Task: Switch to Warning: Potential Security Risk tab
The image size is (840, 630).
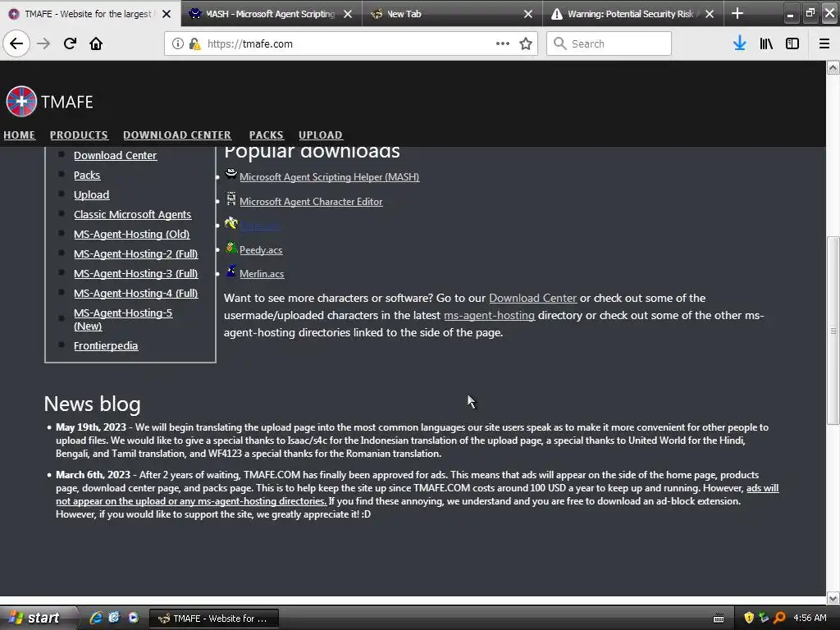Action: tap(633, 14)
